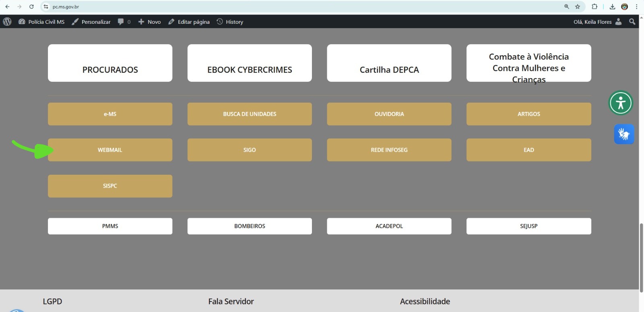
Task: Click the accessibility widget icon
Action: tap(620, 103)
